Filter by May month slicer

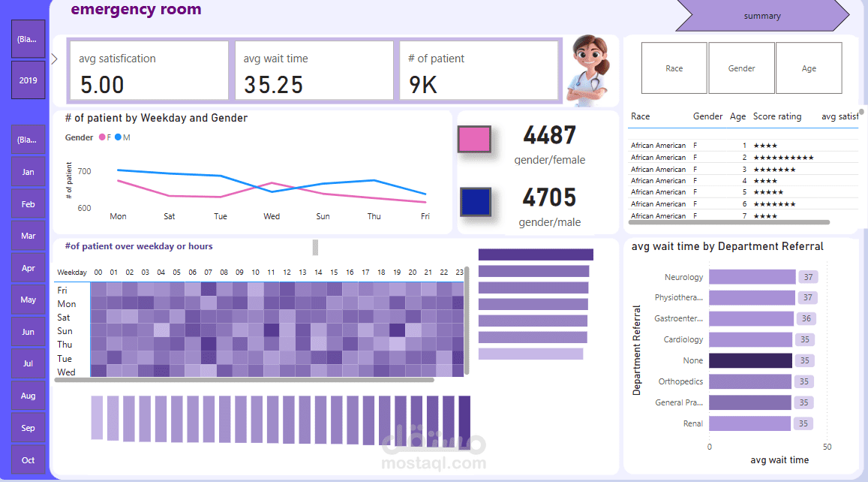(x=29, y=300)
